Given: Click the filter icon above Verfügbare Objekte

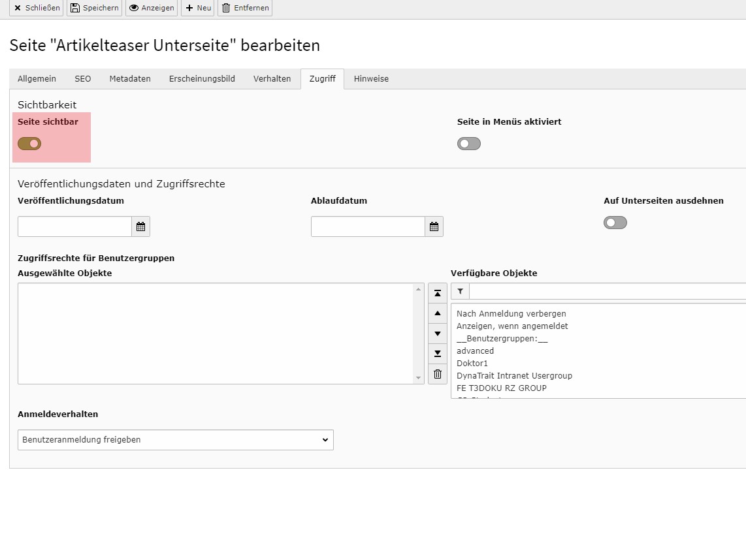Looking at the screenshot, I should 460,292.
